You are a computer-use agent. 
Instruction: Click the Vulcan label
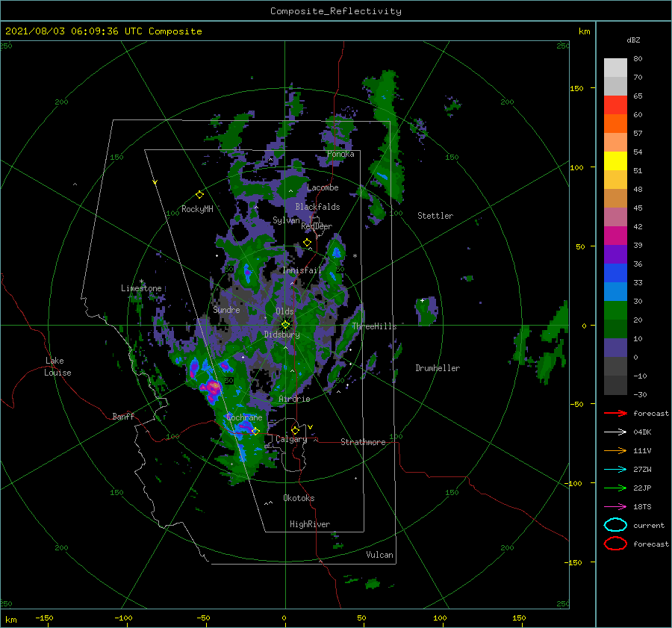coord(379,555)
